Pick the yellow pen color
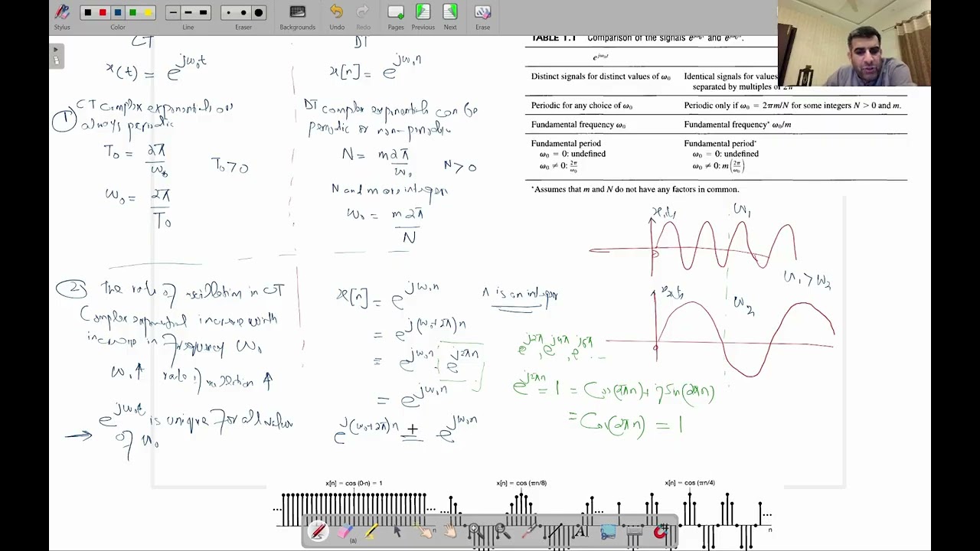This screenshot has height=551, width=980. point(148,12)
